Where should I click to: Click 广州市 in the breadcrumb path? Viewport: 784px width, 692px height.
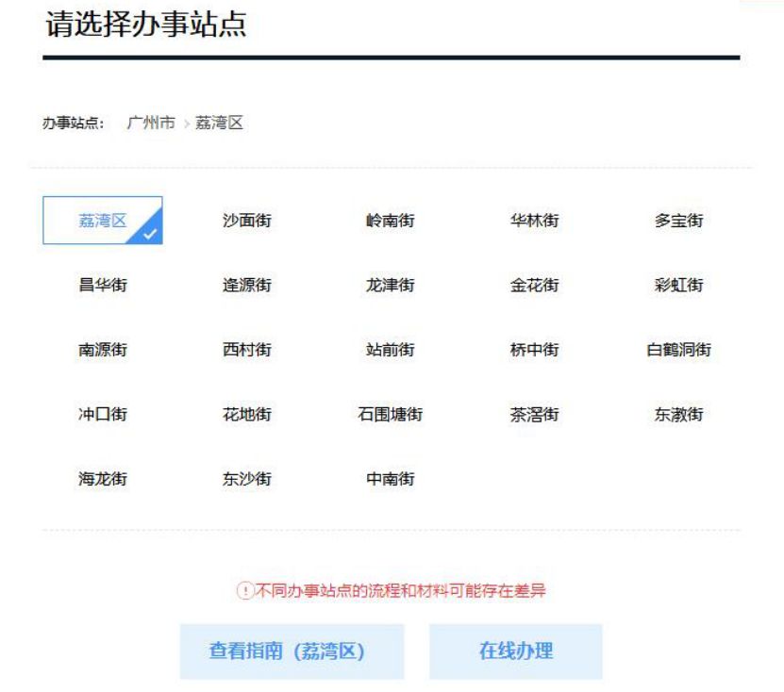(x=151, y=124)
